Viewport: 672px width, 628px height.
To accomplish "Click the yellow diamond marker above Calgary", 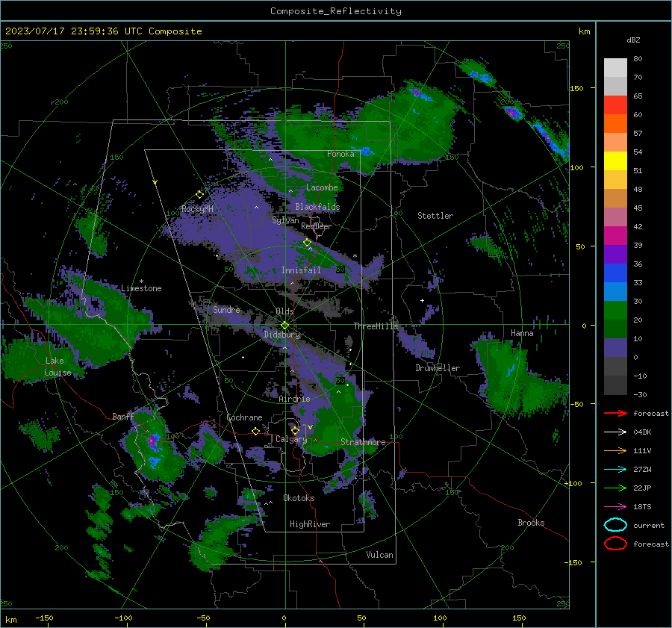I will (295, 430).
